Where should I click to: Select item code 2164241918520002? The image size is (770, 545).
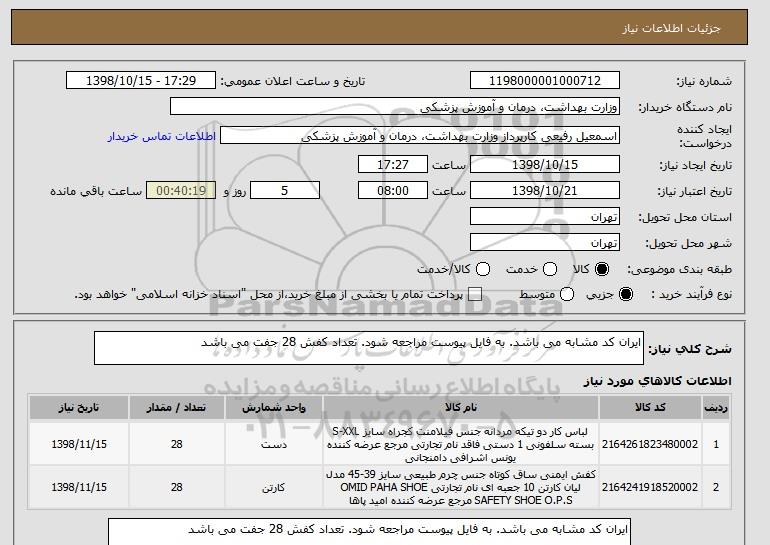[650, 487]
